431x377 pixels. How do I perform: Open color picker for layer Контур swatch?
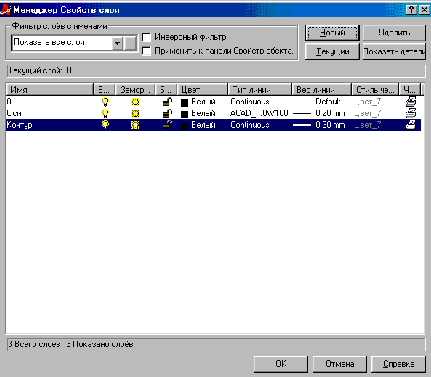[184, 126]
